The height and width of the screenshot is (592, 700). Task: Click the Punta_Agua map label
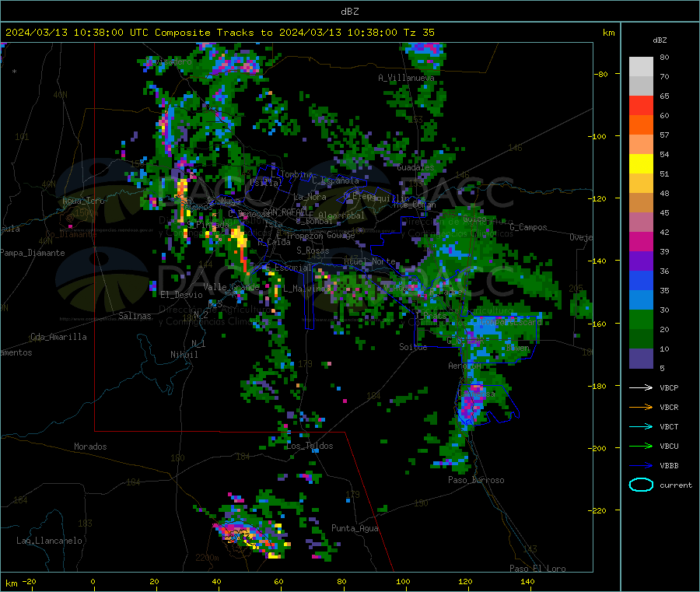[x=355, y=528]
